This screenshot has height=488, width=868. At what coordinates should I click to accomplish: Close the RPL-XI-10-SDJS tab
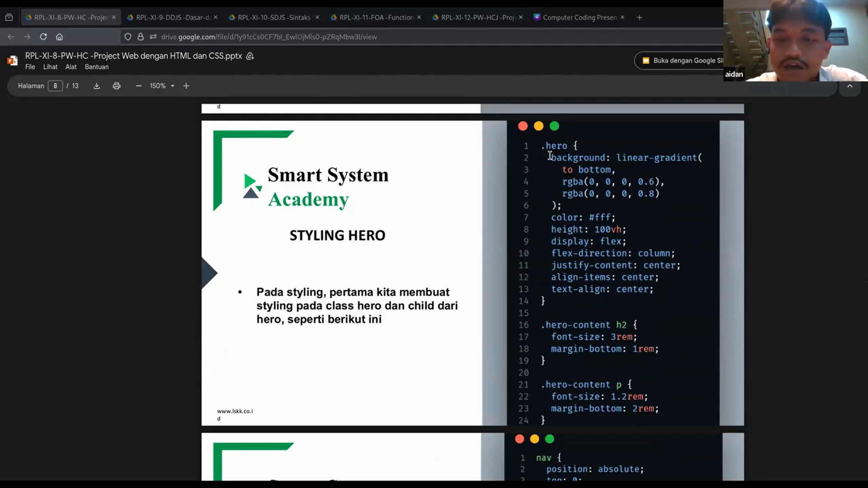[x=317, y=17]
